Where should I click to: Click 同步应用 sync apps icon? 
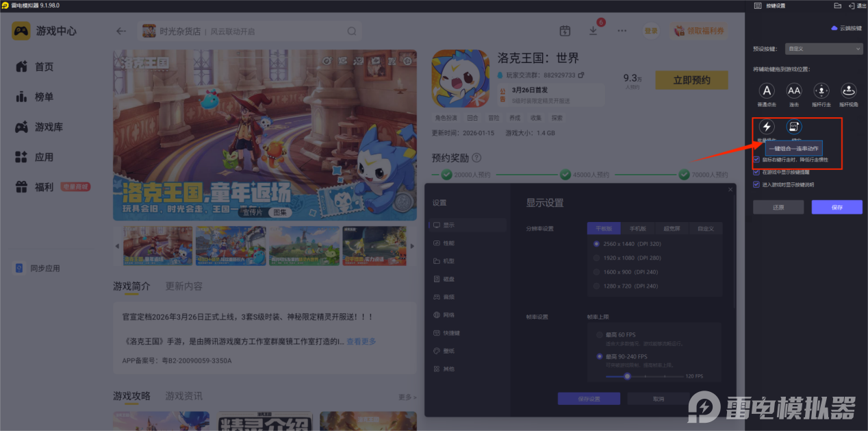click(x=20, y=268)
